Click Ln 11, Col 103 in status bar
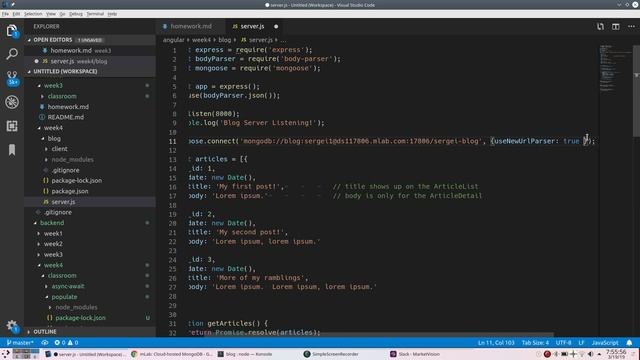Viewport: 640px width, 360px height. point(496,342)
